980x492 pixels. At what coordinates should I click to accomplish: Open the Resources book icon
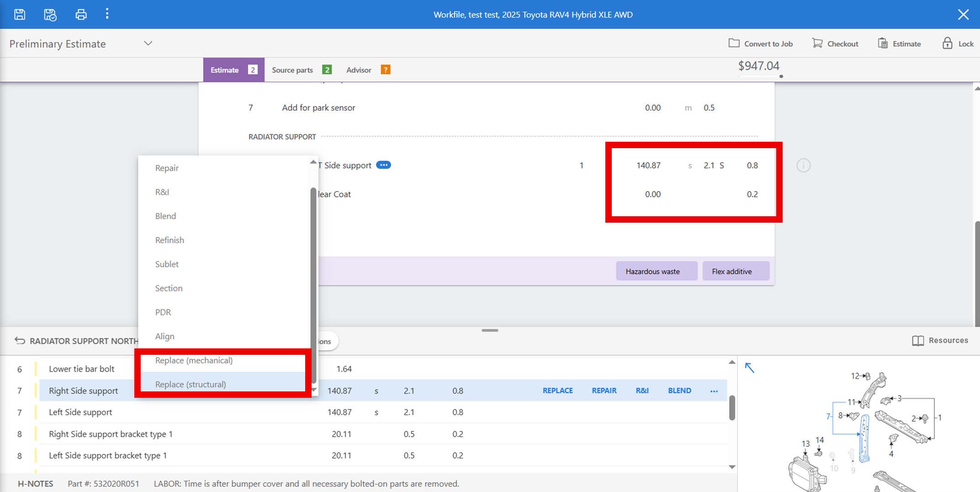[x=917, y=341]
